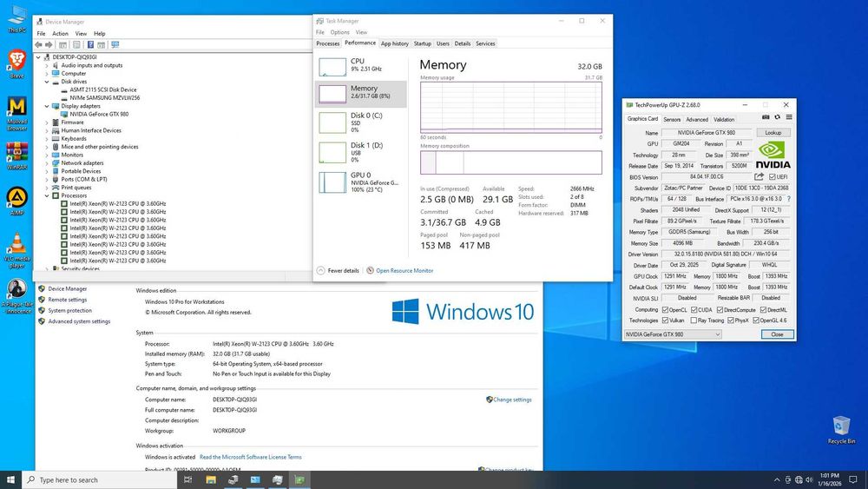Switch to the Sensors tab in GPU-Z

[x=672, y=120]
